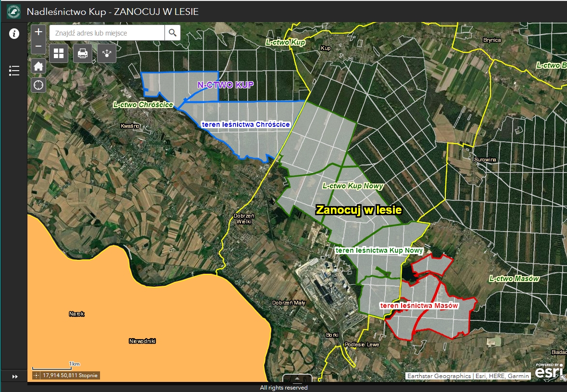Zoom out with the minus button
Image resolution: width=567 pixels, height=392 pixels.
[x=38, y=47]
